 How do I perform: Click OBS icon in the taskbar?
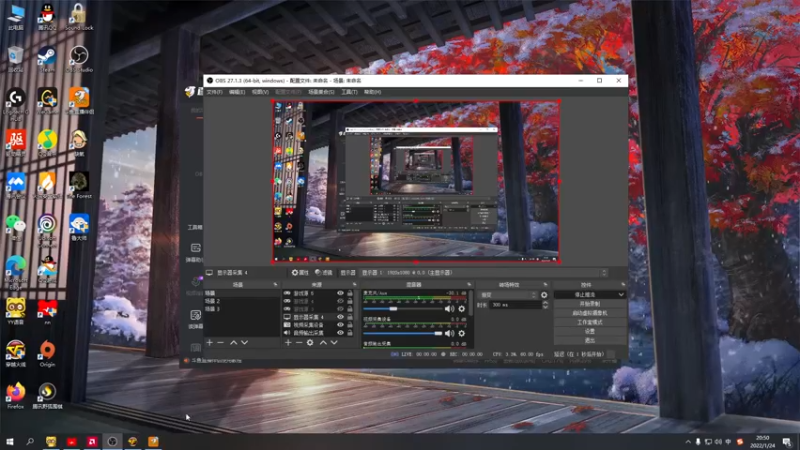(112, 441)
